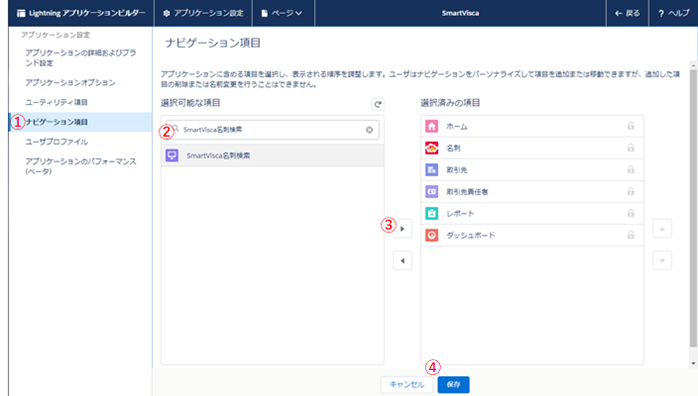Click the レポート clipboard icon
Image resolution: width=698 pixels, height=396 pixels.
431,214
